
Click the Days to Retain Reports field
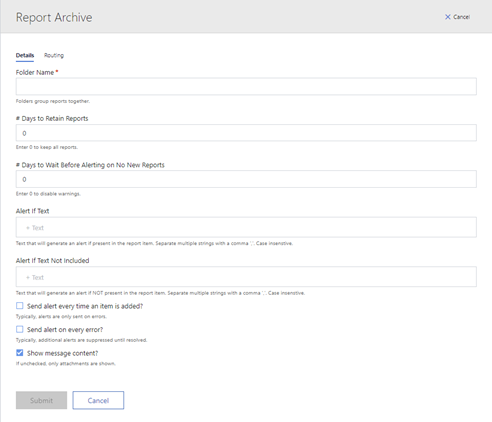(246, 133)
